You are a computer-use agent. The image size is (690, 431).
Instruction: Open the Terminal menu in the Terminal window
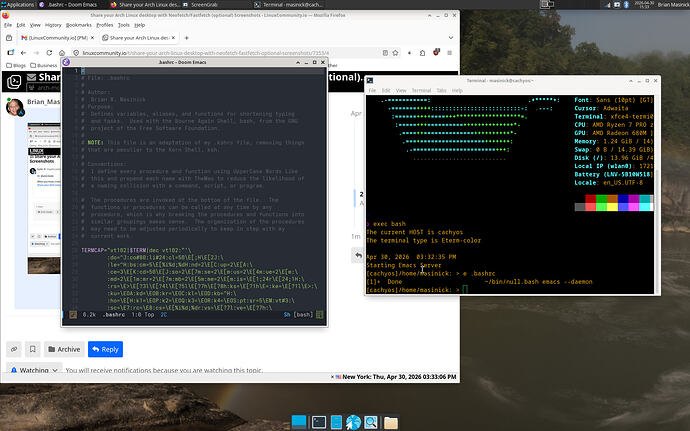[421, 90]
